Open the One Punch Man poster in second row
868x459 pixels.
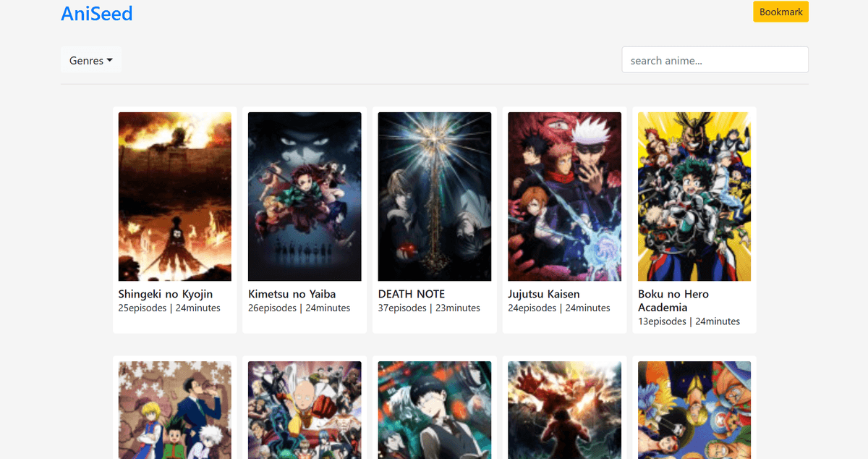coord(305,410)
